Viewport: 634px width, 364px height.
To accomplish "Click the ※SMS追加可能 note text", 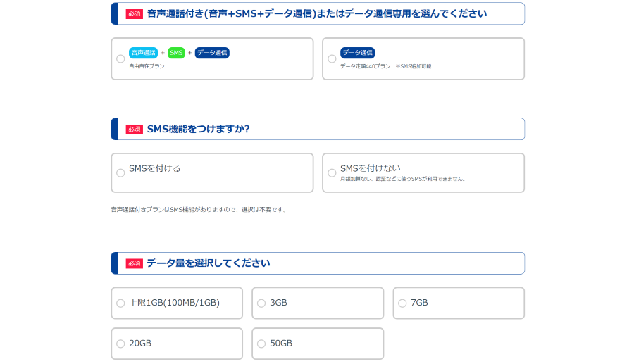I will click(413, 66).
